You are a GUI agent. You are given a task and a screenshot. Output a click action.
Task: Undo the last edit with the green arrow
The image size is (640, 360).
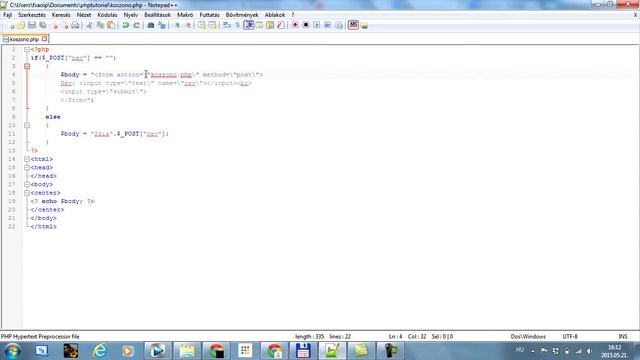126,25
